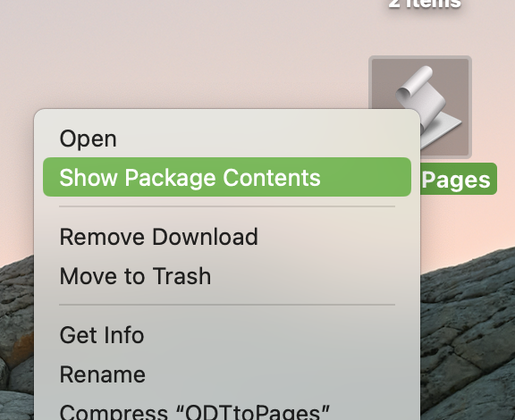Screen dimensions: 515x420
Task: Open Get Info from context menu
Action: tap(226, 335)
